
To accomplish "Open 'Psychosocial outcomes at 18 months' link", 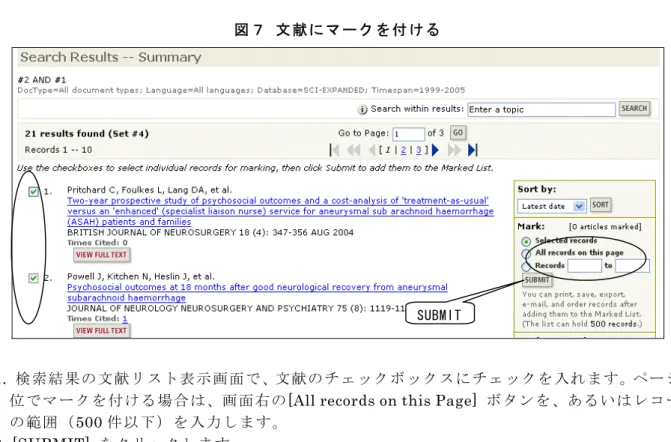I will [x=257, y=292].
